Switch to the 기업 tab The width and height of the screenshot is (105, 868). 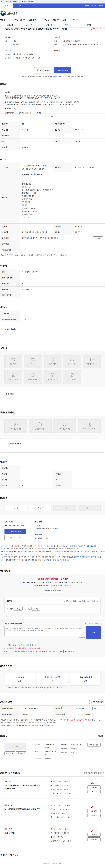[20, 6]
